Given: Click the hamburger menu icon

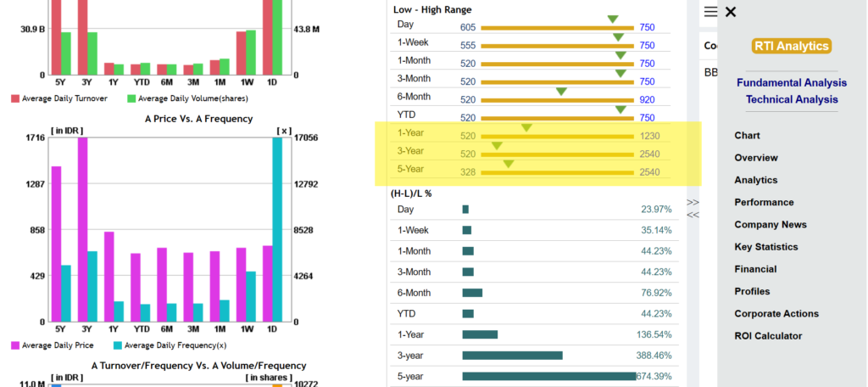Looking at the screenshot, I should (711, 12).
